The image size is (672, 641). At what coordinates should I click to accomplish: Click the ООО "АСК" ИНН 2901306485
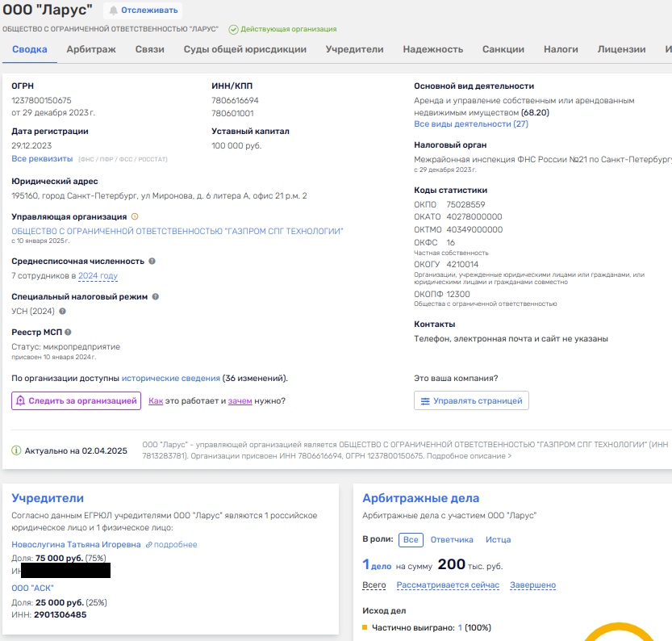click(61, 615)
